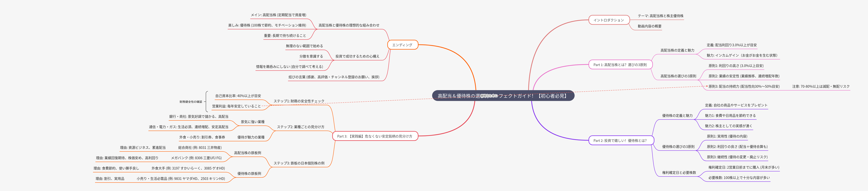Click the 高配当株の選びの3原則 branch
Image resolution: width=868 pixels, height=191 pixels.
click(x=678, y=76)
